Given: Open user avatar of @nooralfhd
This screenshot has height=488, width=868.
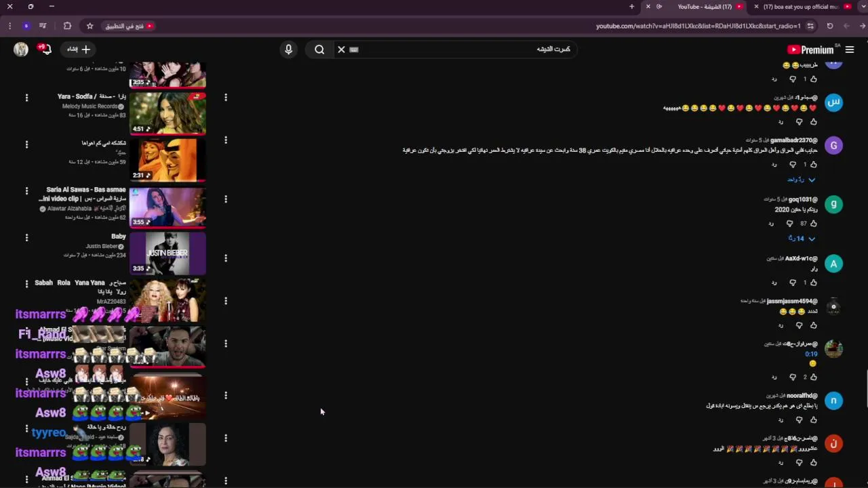Looking at the screenshot, I should point(833,401).
